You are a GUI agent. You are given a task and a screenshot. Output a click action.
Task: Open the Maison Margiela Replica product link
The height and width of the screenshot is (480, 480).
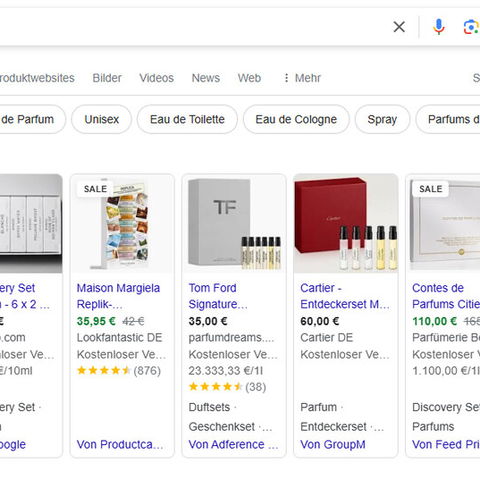(x=118, y=296)
